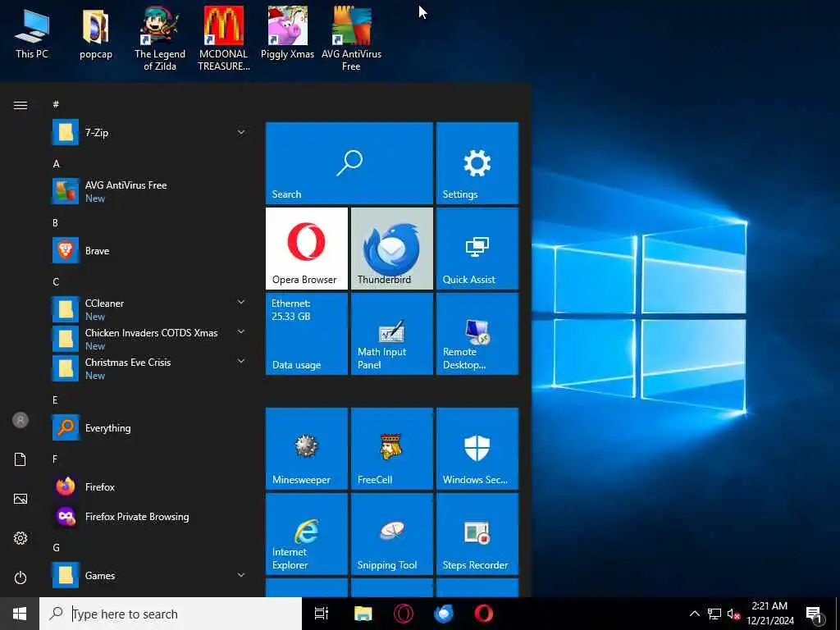Screen dimensions: 840x630
Task: Start FreeCell from the tile
Action: pyautogui.click(x=391, y=449)
